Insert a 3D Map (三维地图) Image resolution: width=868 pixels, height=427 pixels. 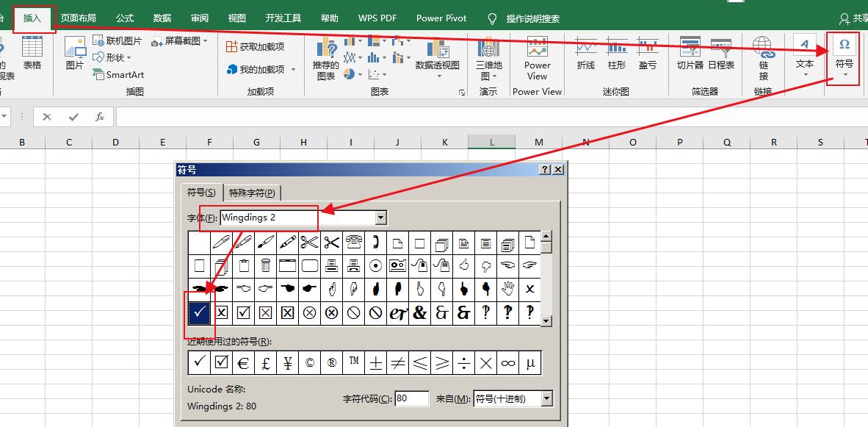click(488, 57)
